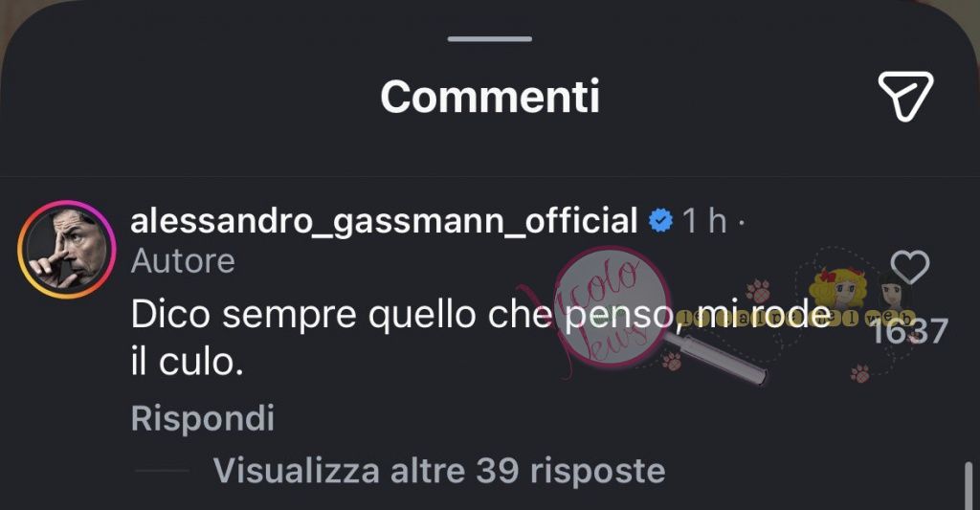Viewport: 980px width, 510px height.
Task: Expand Visualizza altre 39 risposte
Action: [438, 470]
